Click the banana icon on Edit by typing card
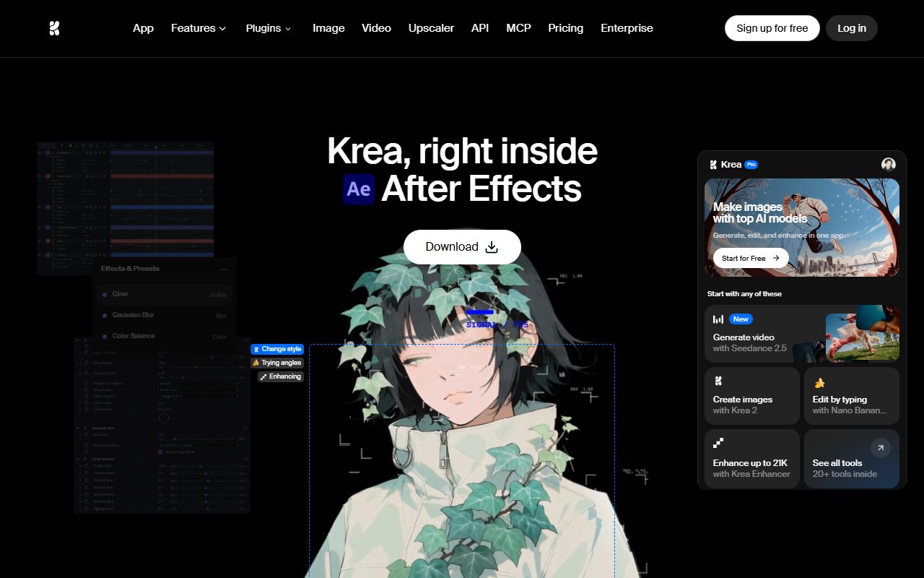This screenshot has height=578, width=924. tap(819, 383)
